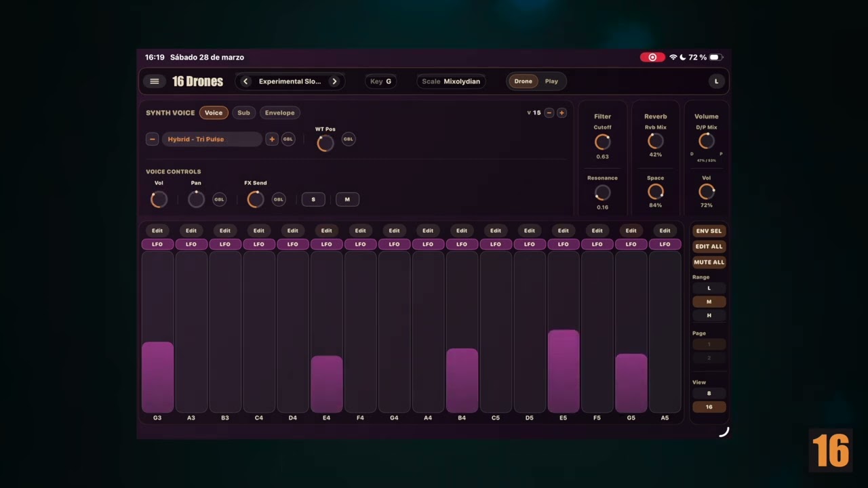
Task: Go to next preset arrow
Action: pos(334,81)
